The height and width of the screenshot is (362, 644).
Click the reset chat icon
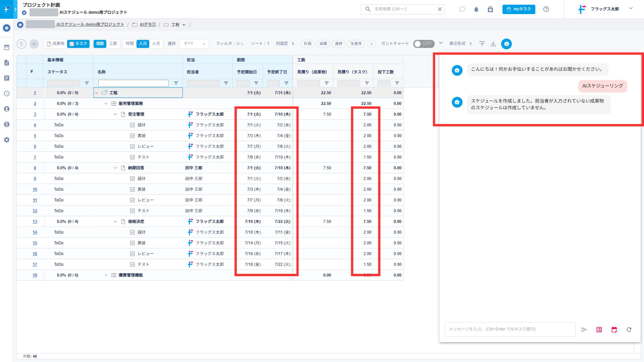point(629,329)
